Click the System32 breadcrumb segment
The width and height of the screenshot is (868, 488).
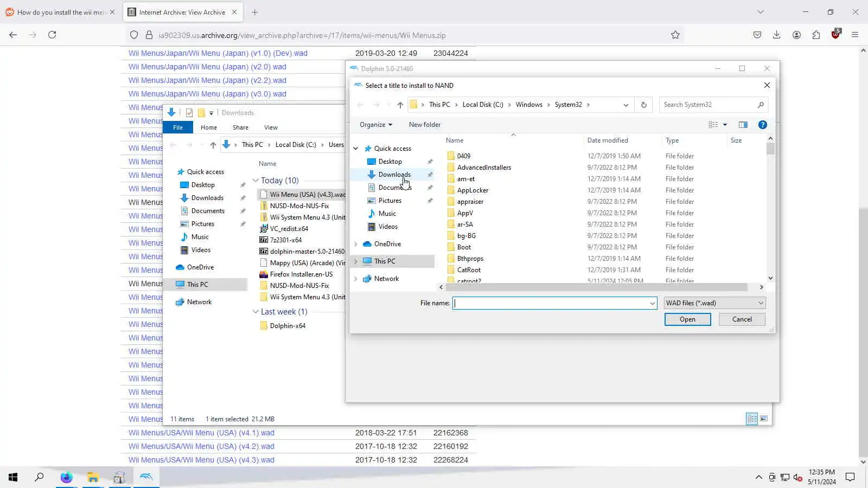568,105
